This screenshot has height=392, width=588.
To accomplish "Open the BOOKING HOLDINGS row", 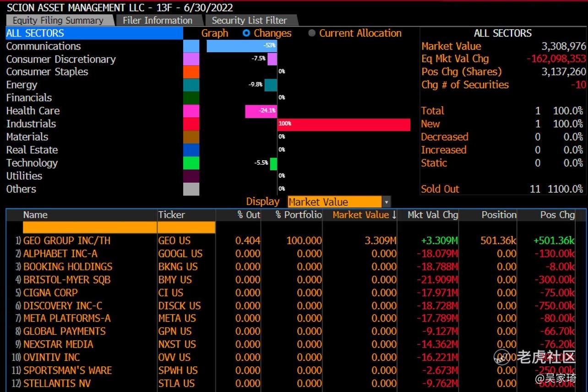I will coord(68,267).
